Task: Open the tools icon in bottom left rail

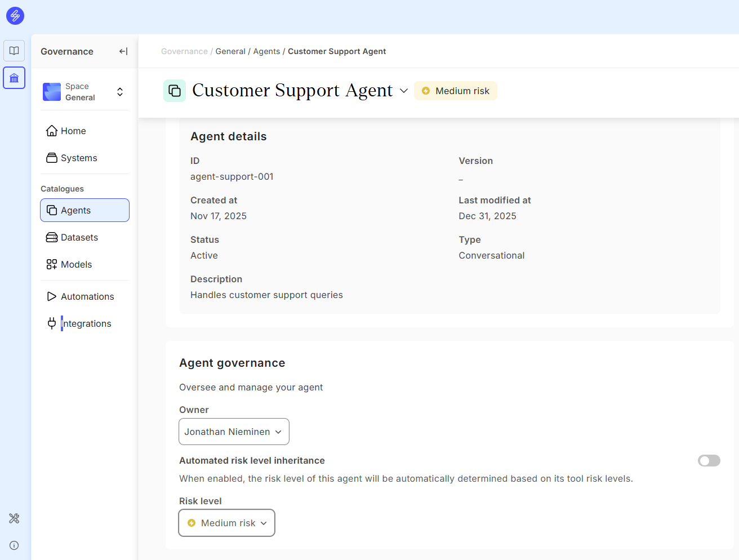Action: (x=14, y=518)
